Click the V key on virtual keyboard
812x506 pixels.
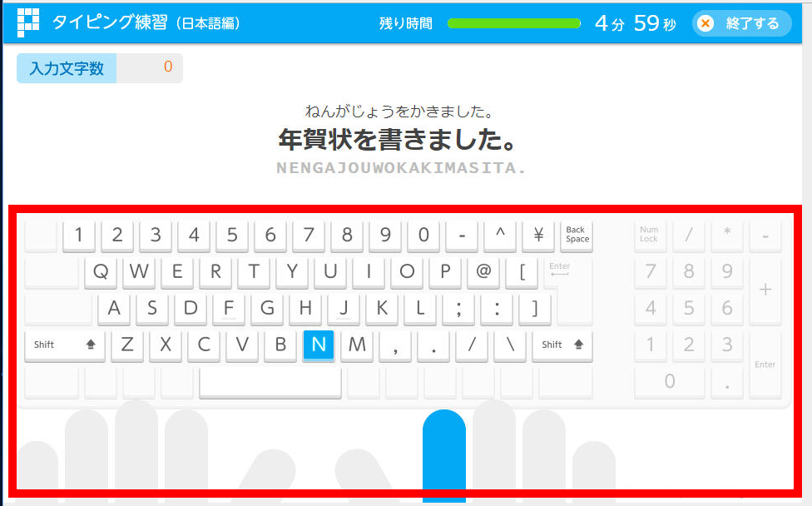click(x=242, y=345)
